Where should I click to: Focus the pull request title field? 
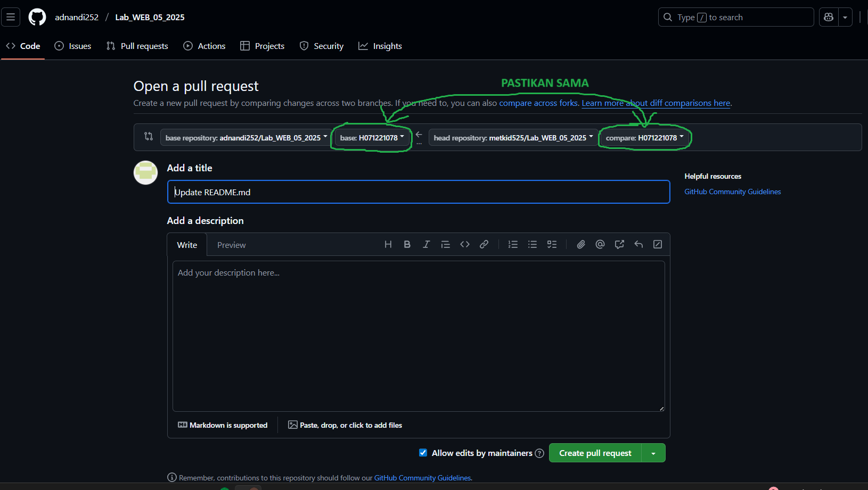419,192
